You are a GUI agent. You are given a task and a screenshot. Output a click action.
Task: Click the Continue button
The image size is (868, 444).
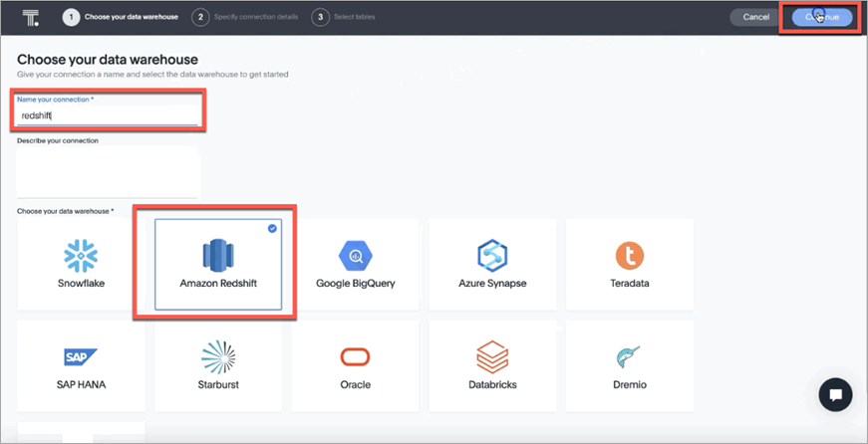[822, 17]
